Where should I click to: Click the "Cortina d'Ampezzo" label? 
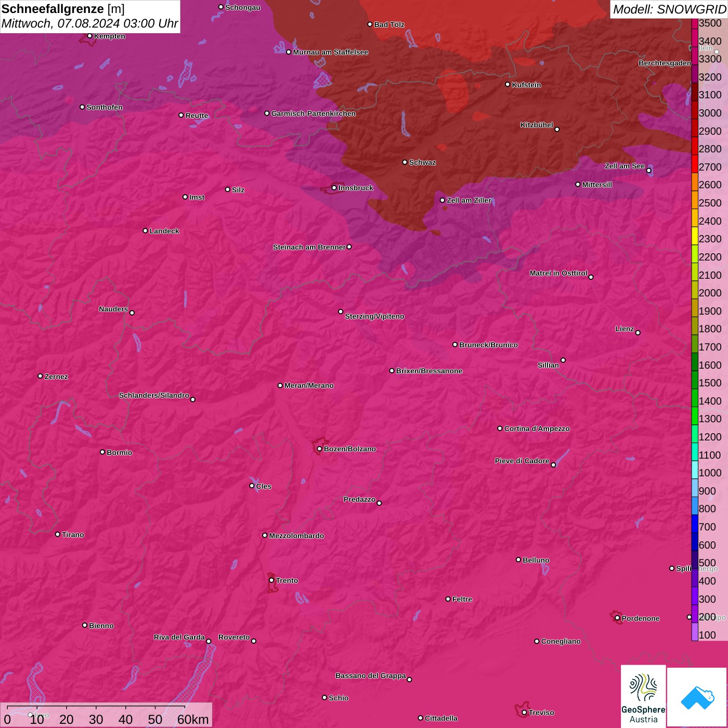[x=537, y=428]
